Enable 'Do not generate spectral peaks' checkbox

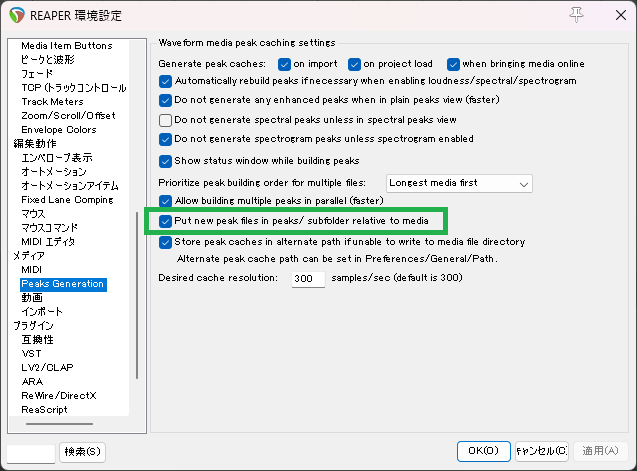point(165,120)
